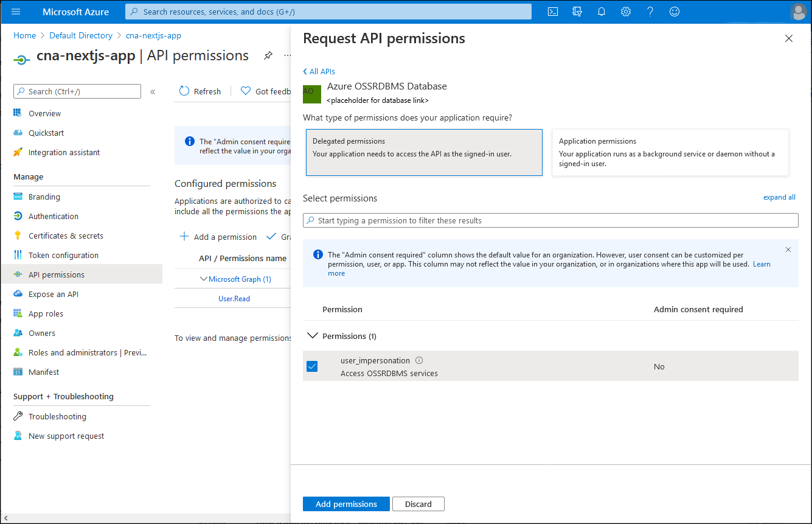
Task: Open the notifications bell
Action: [602, 12]
